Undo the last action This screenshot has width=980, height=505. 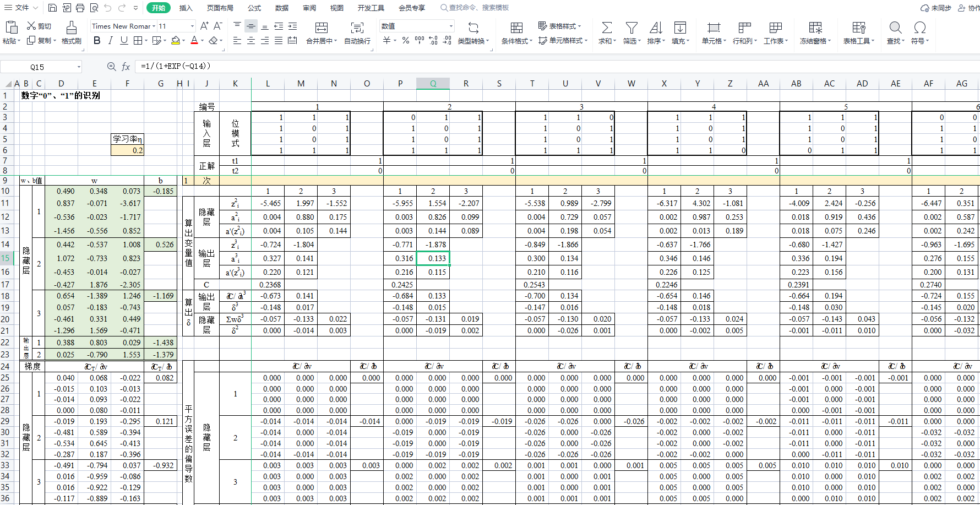click(x=108, y=8)
